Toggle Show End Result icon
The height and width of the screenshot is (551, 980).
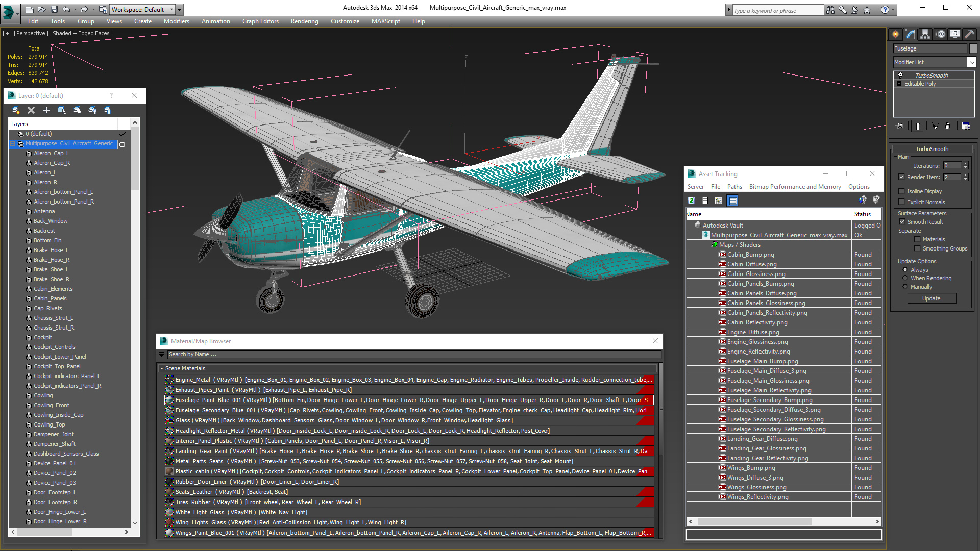(x=918, y=126)
